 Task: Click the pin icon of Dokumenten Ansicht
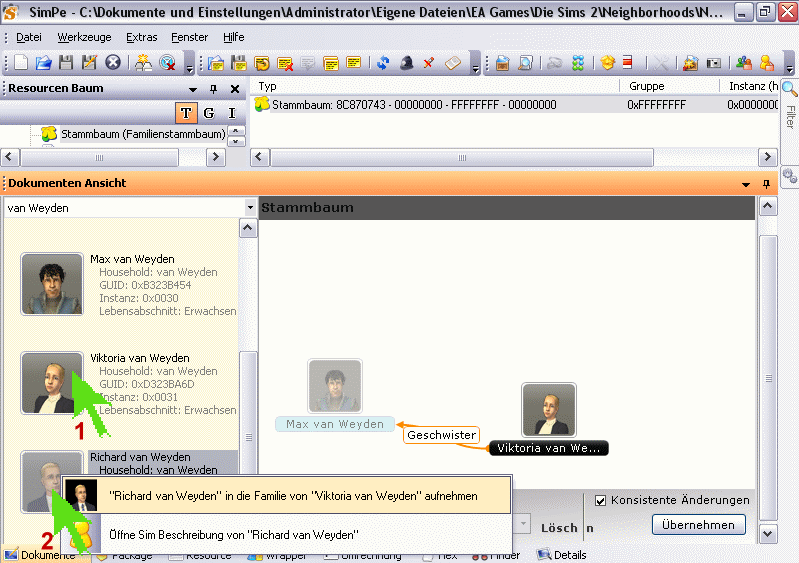tap(767, 184)
